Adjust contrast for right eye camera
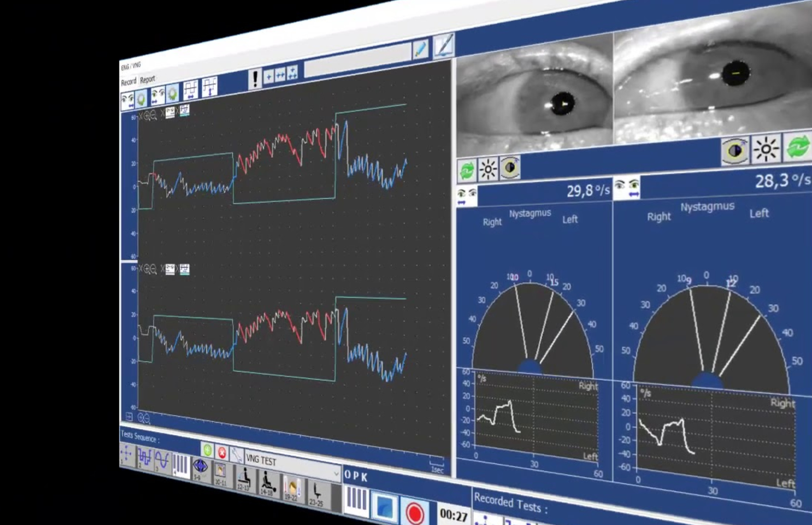The width and height of the screenshot is (812, 525). [x=735, y=150]
